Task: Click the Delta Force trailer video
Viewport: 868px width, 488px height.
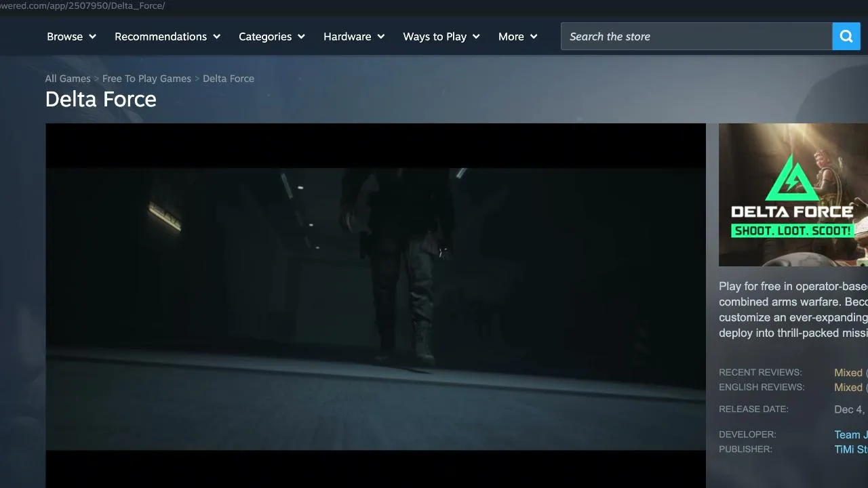Action: point(376,306)
